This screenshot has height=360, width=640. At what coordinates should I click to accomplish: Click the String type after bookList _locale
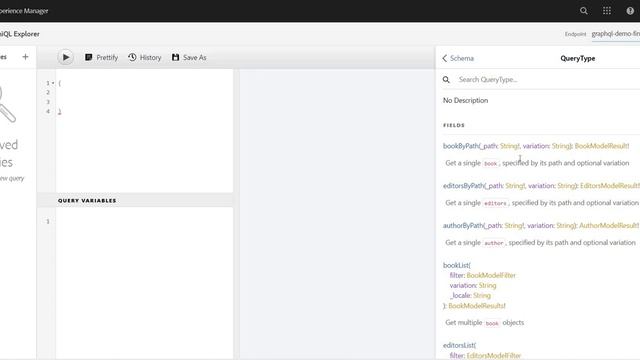[482, 296]
